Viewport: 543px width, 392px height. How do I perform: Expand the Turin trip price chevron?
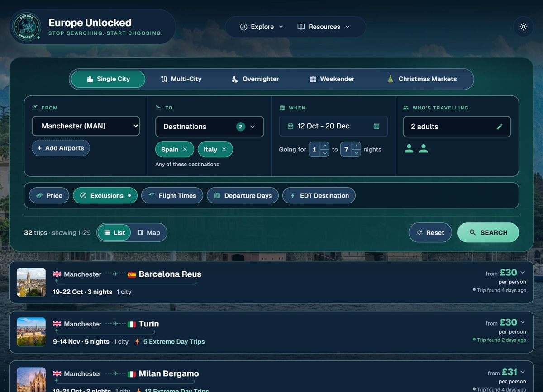click(x=523, y=322)
